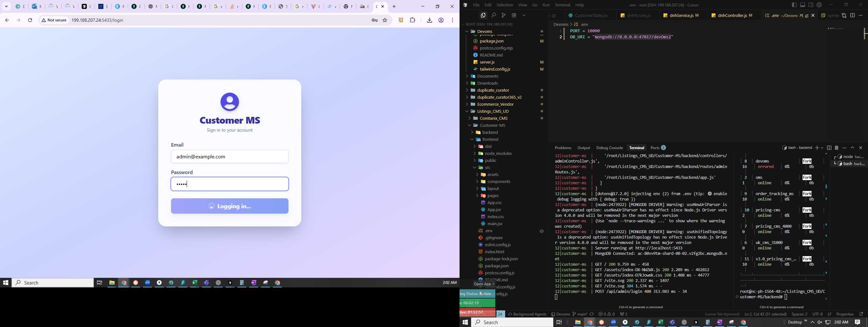Click the Windows Start button in right taskbar

(x=465, y=322)
